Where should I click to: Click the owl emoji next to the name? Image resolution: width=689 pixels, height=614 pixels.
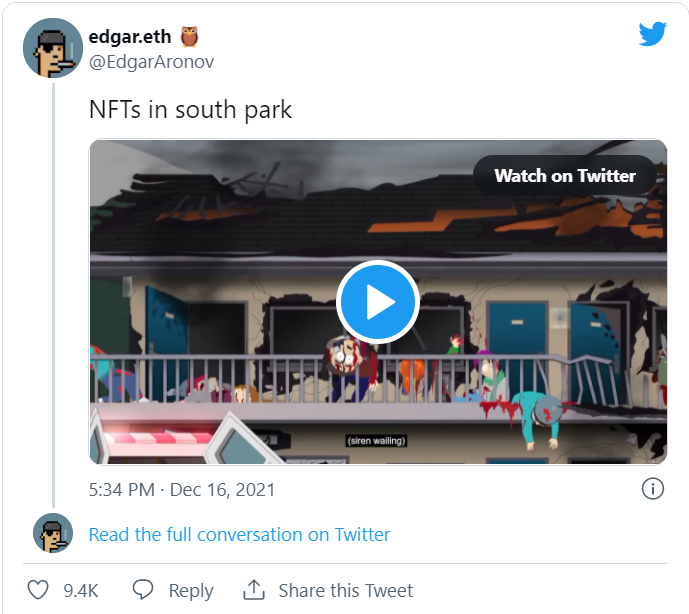click(190, 37)
